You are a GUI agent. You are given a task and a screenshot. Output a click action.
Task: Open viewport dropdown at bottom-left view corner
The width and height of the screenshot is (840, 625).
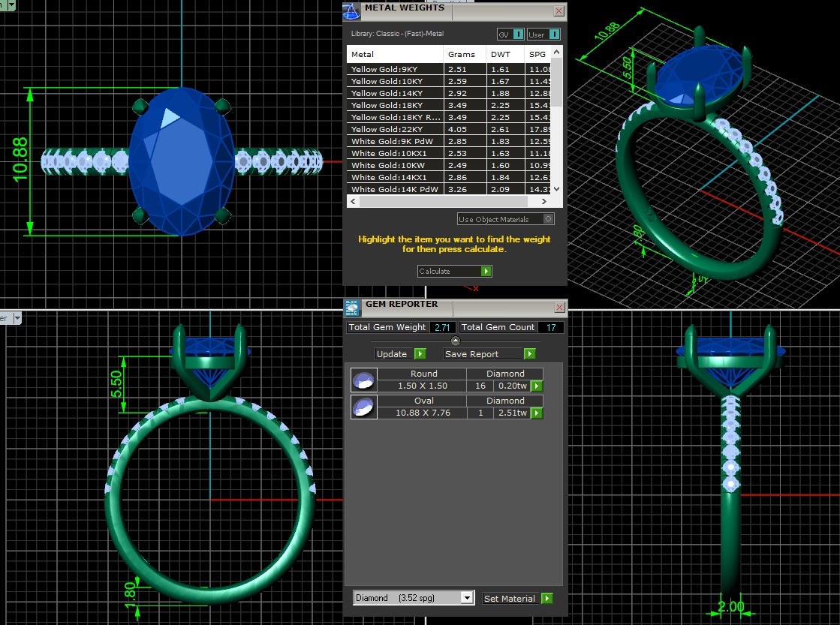[x=18, y=318]
